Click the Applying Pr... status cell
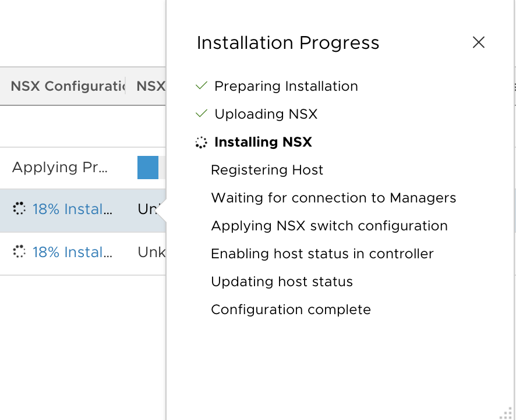This screenshot has width=516, height=420. (x=60, y=168)
